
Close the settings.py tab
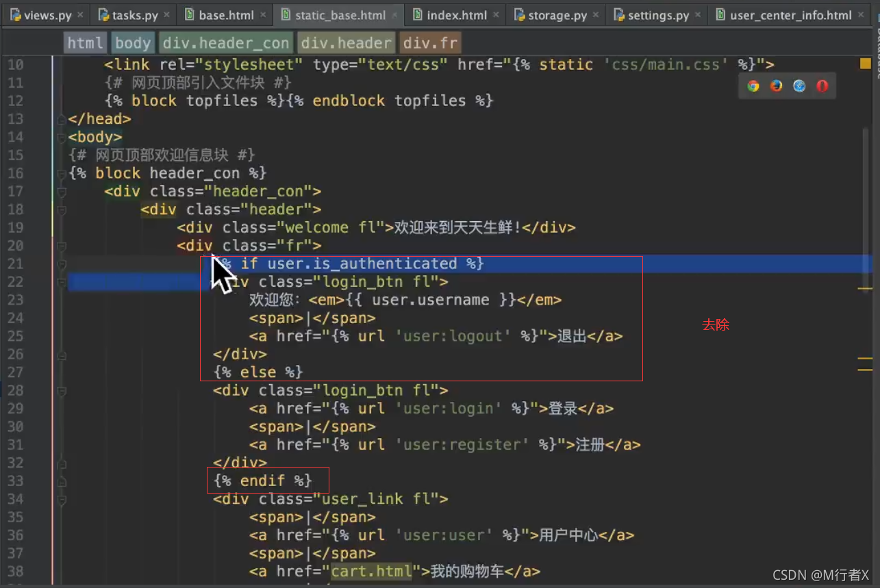tap(699, 15)
